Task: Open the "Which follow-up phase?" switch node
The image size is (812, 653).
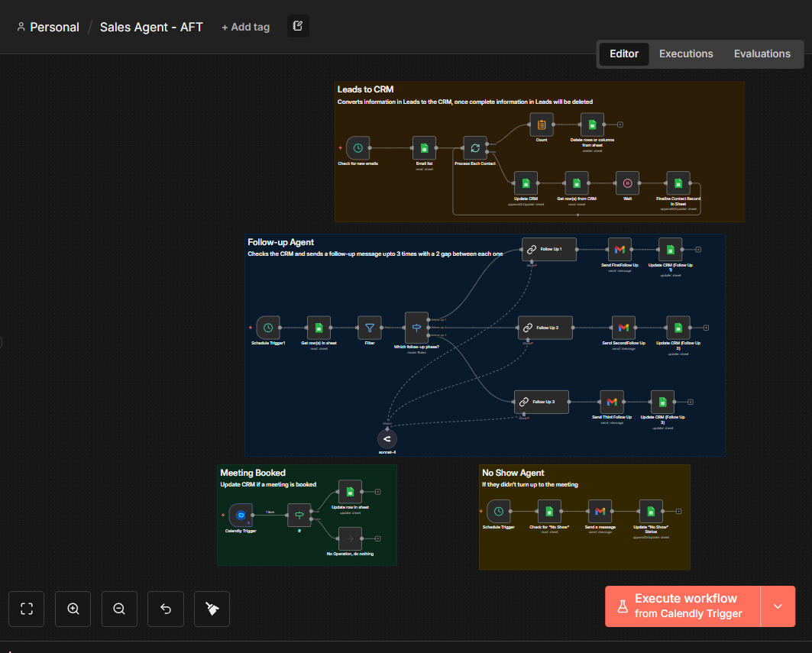Action: [416, 327]
